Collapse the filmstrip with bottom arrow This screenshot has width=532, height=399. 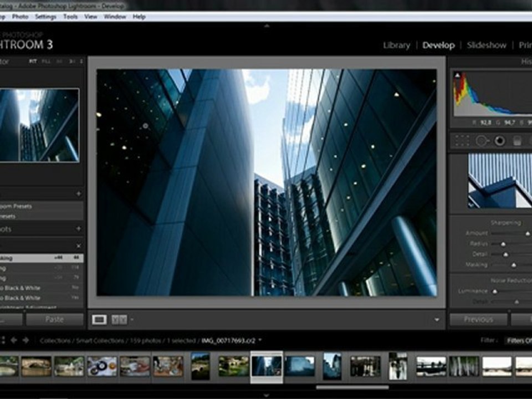[267, 395]
